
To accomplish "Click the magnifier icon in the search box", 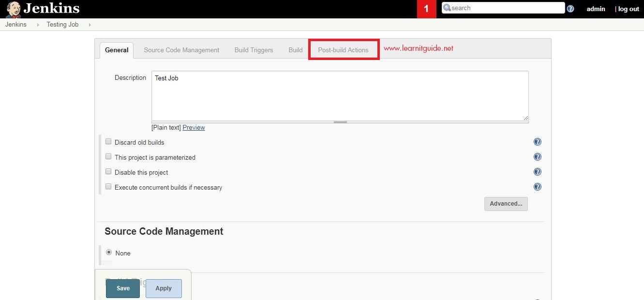I will click(x=447, y=8).
